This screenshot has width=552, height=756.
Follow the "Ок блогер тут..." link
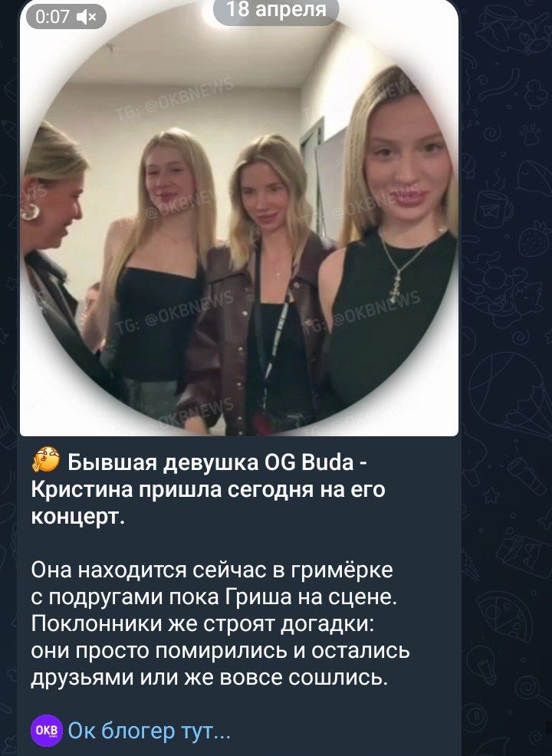pyautogui.click(x=149, y=731)
